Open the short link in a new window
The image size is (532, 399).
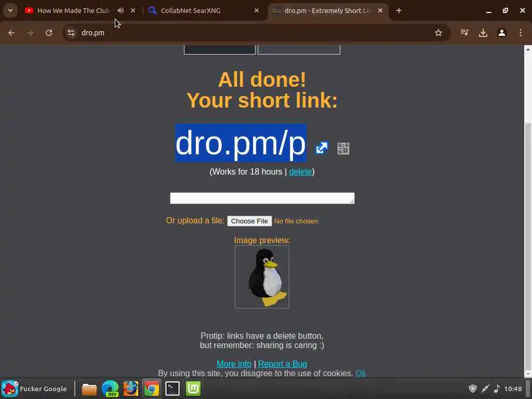click(x=322, y=148)
